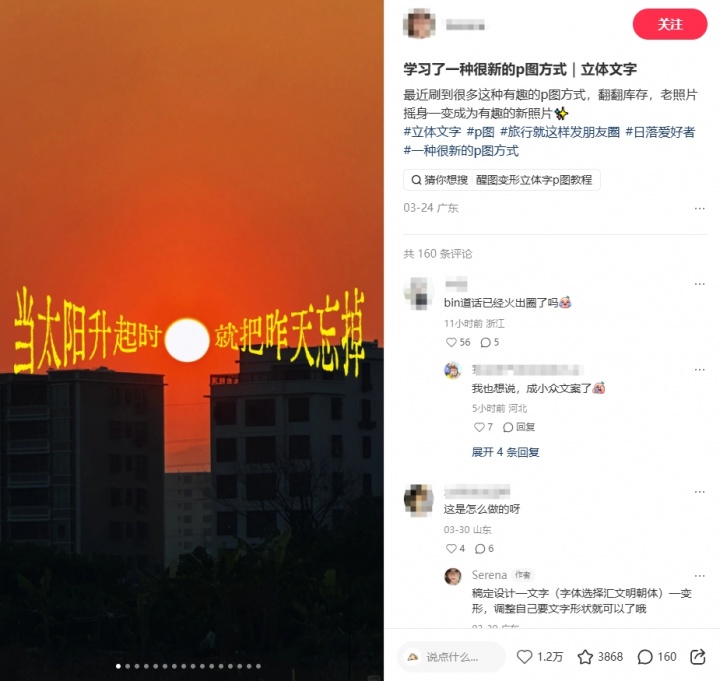Screen dimensions: 720x681
Task: Click the share icon at the bottom right
Action: [x=698, y=657]
